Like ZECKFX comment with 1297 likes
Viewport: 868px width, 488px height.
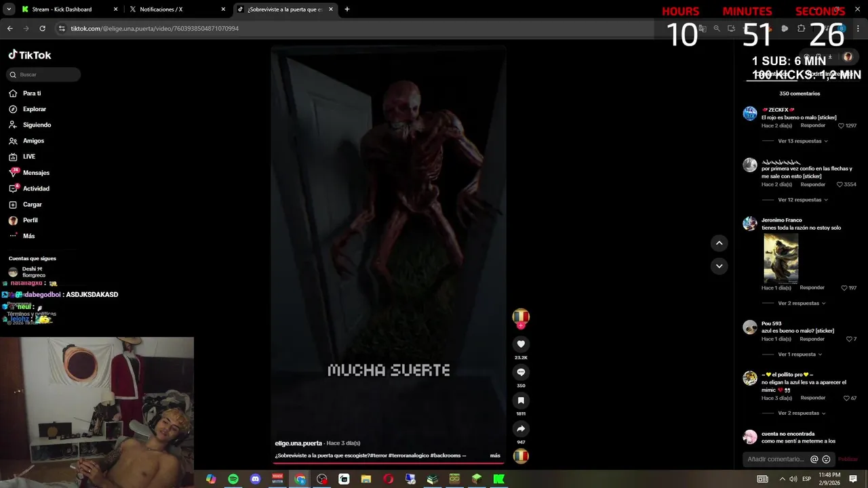pyautogui.click(x=841, y=125)
